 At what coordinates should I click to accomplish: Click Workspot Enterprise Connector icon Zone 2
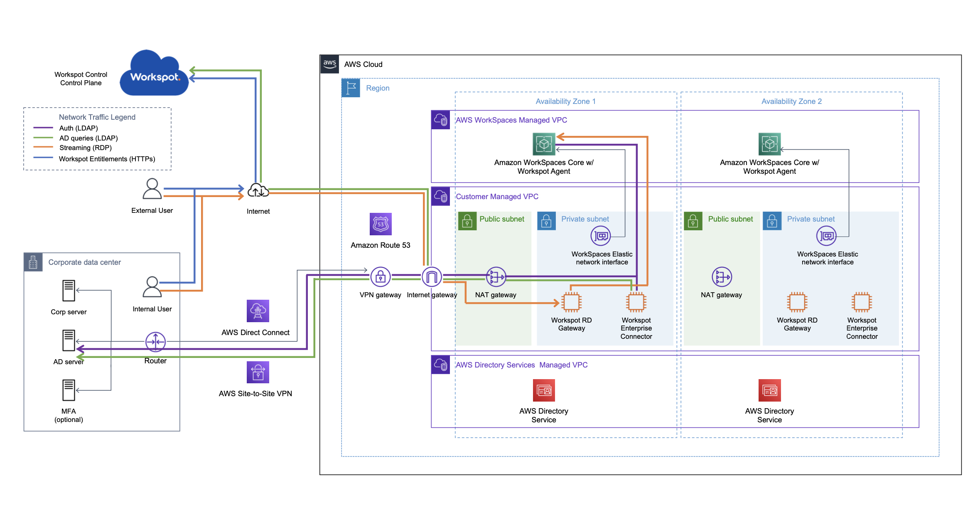(862, 302)
